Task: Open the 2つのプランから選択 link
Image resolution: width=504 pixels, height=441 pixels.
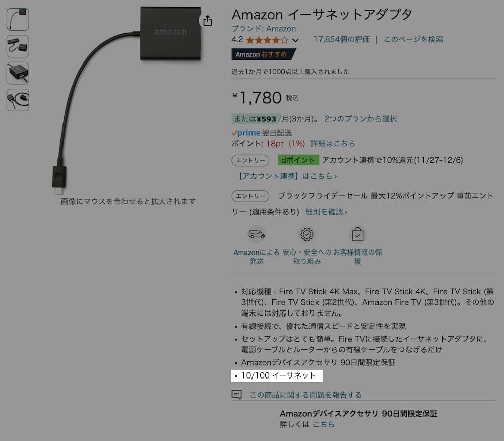Action: click(x=360, y=119)
